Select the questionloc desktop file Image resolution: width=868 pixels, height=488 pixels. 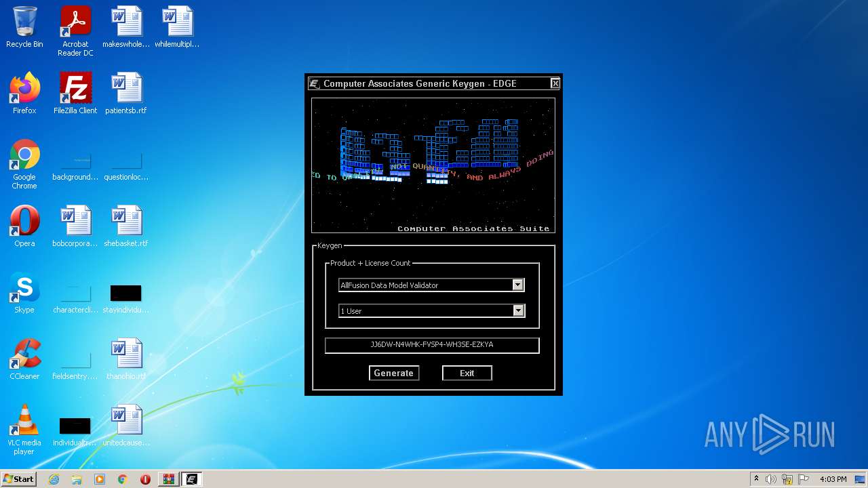coord(126,167)
